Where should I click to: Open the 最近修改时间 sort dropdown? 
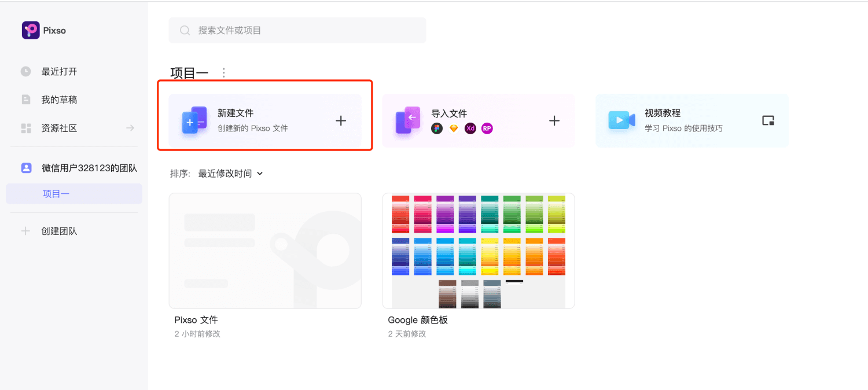coord(230,173)
